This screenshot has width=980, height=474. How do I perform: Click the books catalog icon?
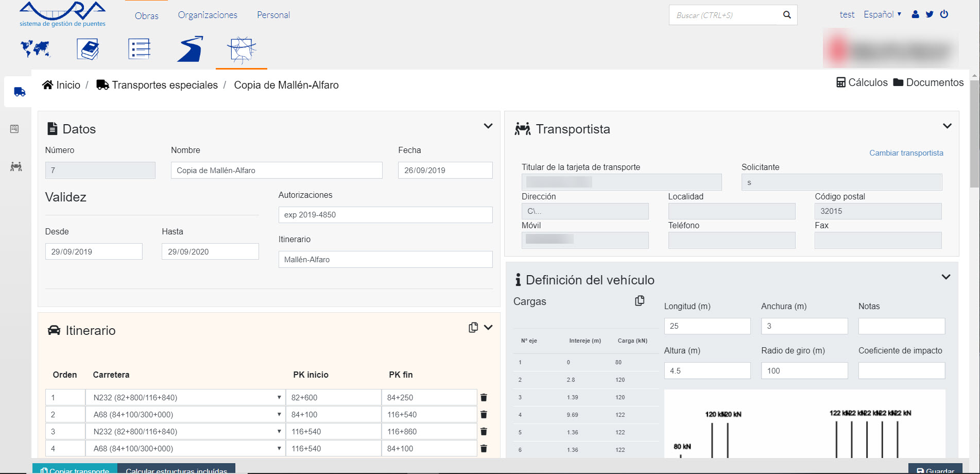click(88, 49)
